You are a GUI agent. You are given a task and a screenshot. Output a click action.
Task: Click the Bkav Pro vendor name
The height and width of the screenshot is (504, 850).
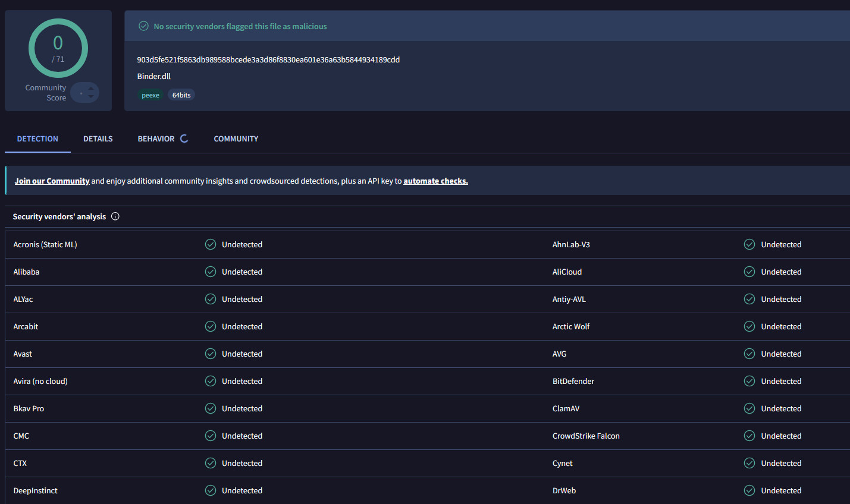point(29,408)
